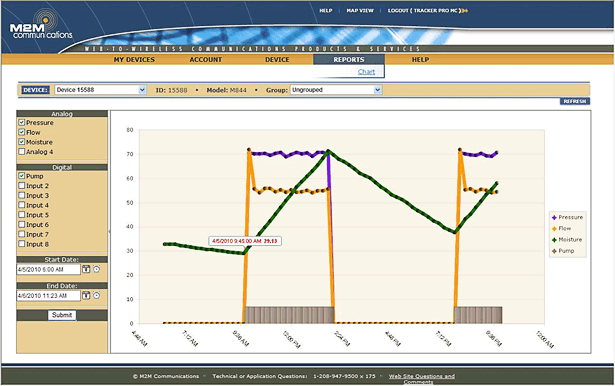Open the Device 15588 dropdown

[x=100, y=90]
